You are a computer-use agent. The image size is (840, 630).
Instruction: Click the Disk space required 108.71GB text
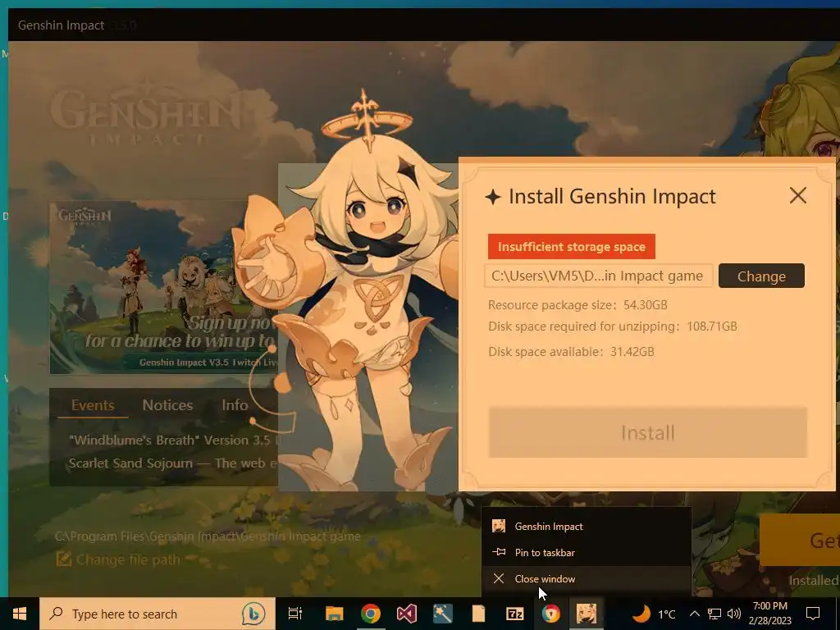click(x=612, y=326)
